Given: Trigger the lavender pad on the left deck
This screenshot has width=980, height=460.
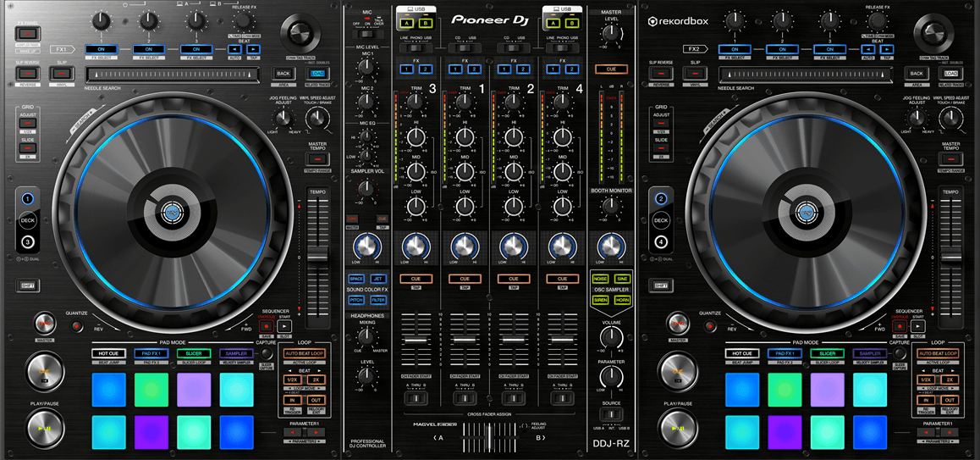Looking at the screenshot, I should (194, 390).
